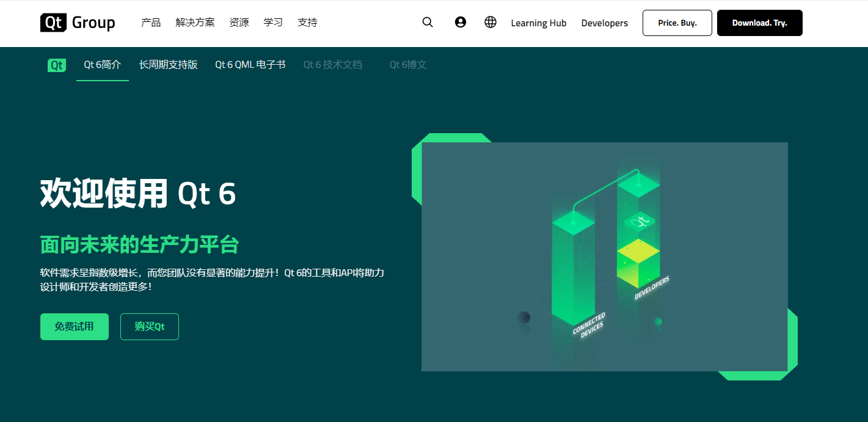Open the 资源 menu
Viewport: 868px width, 422px height.
click(x=239, y=23)
